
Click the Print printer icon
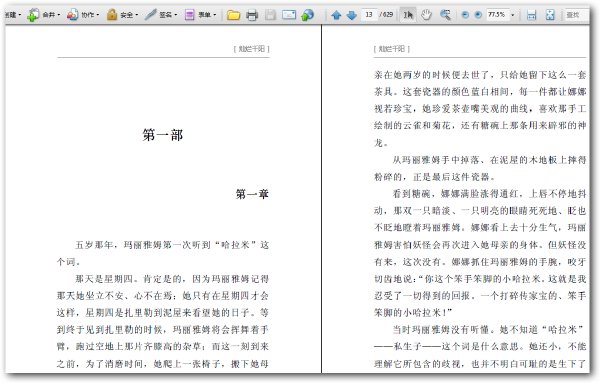(252, 15)
